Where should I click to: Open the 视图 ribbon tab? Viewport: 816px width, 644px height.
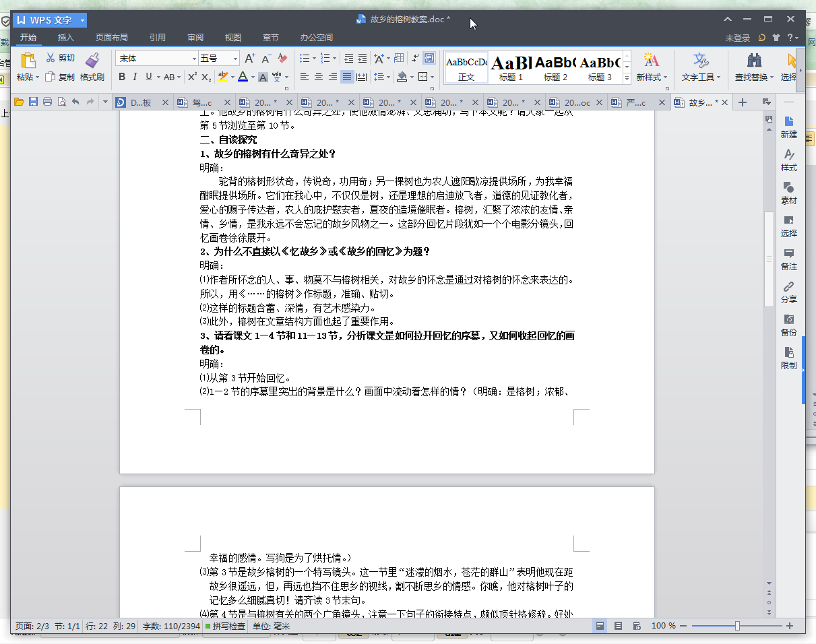(x=233, y=38)
